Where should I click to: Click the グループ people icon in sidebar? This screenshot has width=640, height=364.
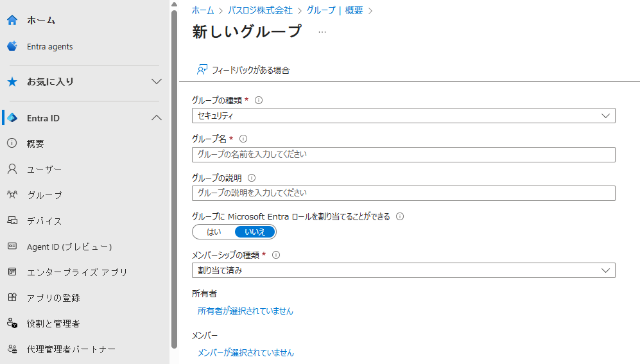[12, 195]
